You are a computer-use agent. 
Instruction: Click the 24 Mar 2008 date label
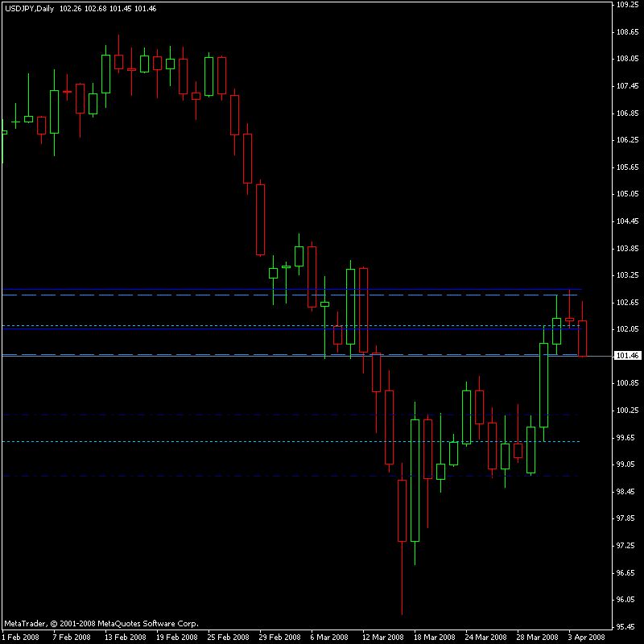[486, 638]
